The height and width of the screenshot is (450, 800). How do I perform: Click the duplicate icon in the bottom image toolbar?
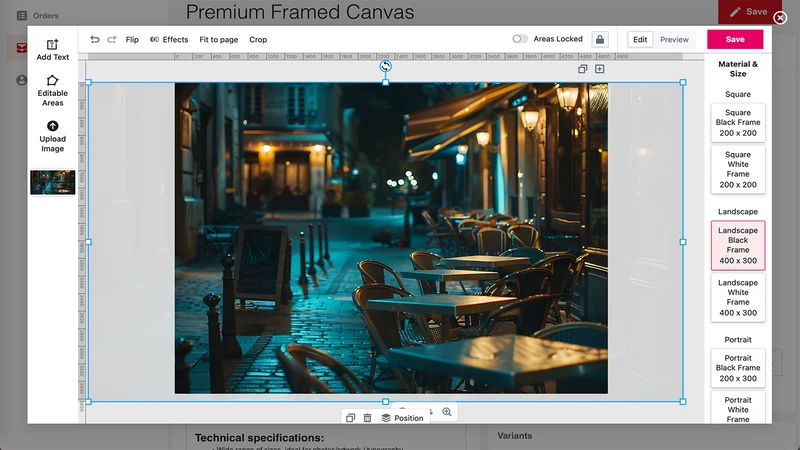[350, 418]
